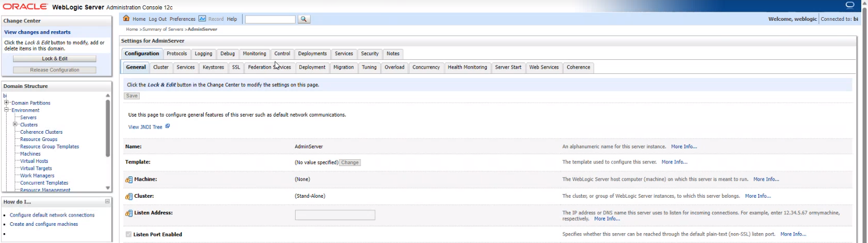The height and width of the screenshot is (243, 868).
Task: Open the Deployments tab
Action: [x=312, y=54]
